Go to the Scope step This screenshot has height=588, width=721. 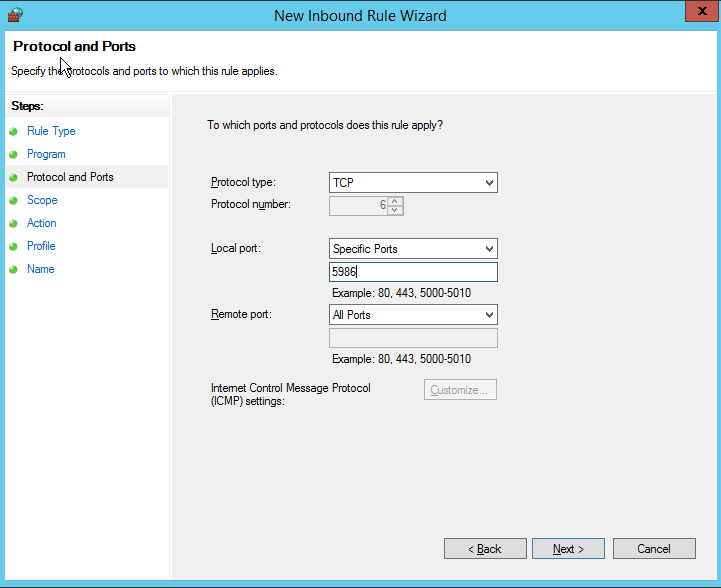coord(42,200)
